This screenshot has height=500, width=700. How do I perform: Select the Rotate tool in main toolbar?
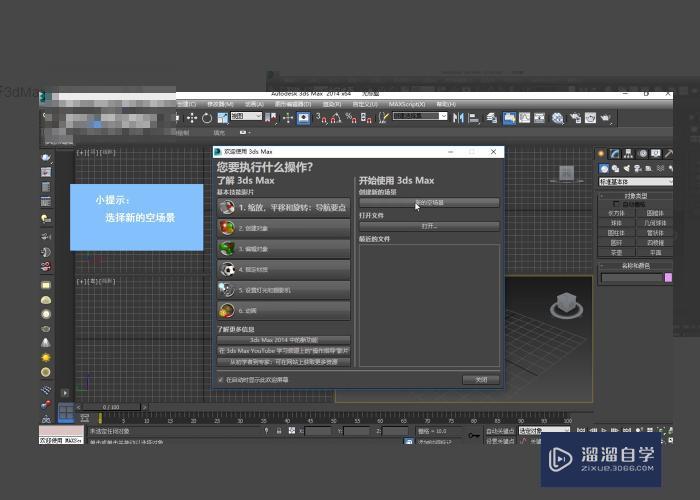pos(206,118)
